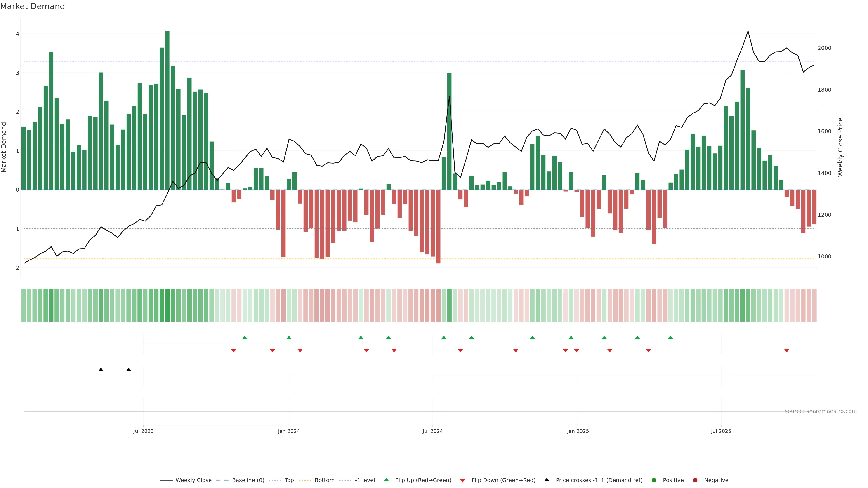Click the leftmost green flip-up triangle marker

click(245, 338)
